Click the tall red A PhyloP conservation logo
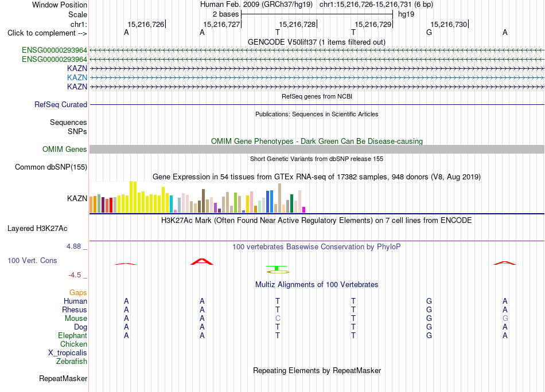545x392 pixels. click(x=202, y=261)
